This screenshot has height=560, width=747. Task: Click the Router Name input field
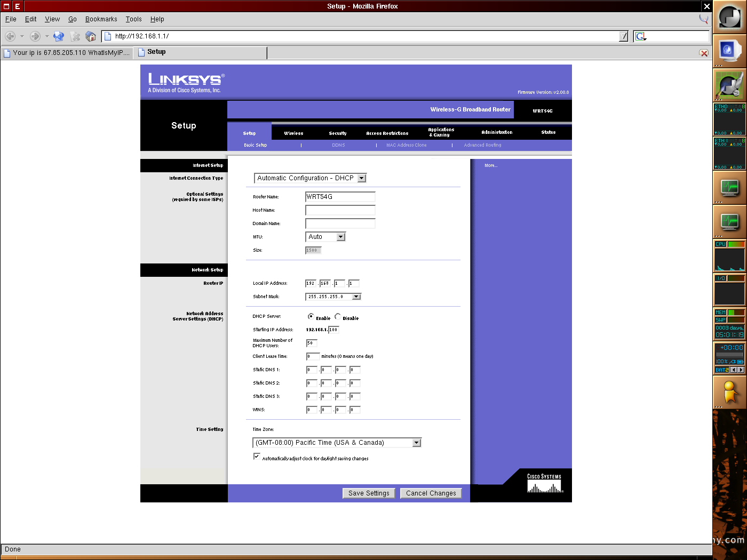pos(340,197)
